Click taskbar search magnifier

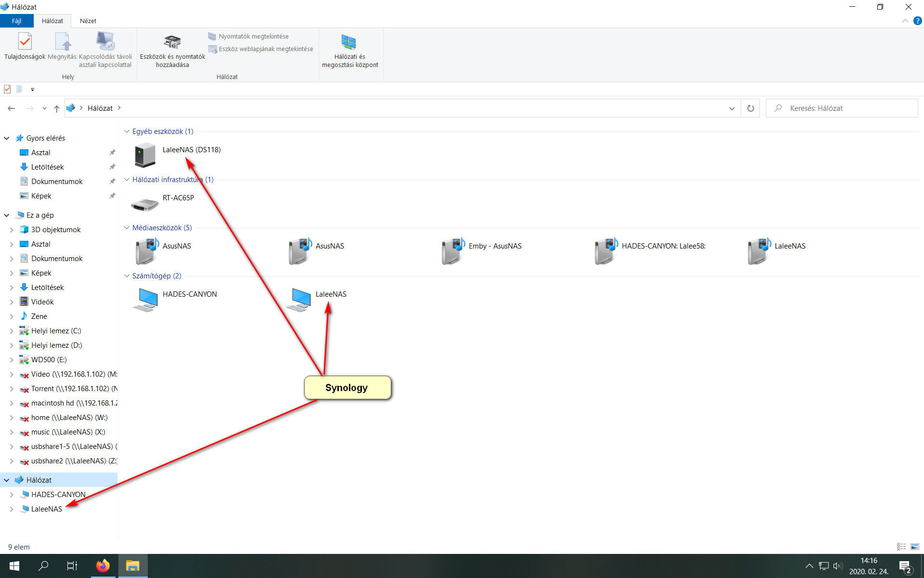click(x=43, y=566)
